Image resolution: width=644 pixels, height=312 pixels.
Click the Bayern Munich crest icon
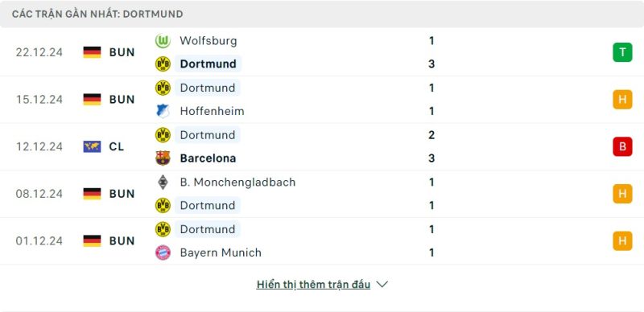click(x=163, y=252)
